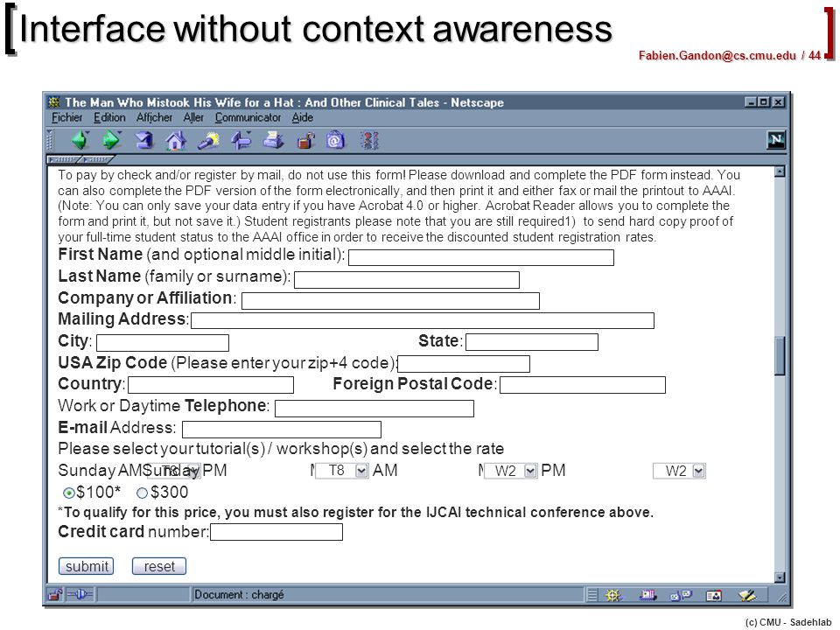Click the First Name input field
The height and width of the screenshot is (630, 840).
coord(481,257)
